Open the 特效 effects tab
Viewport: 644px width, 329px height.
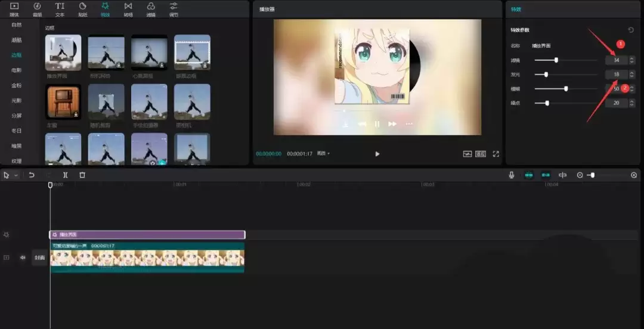pos(105,10)
